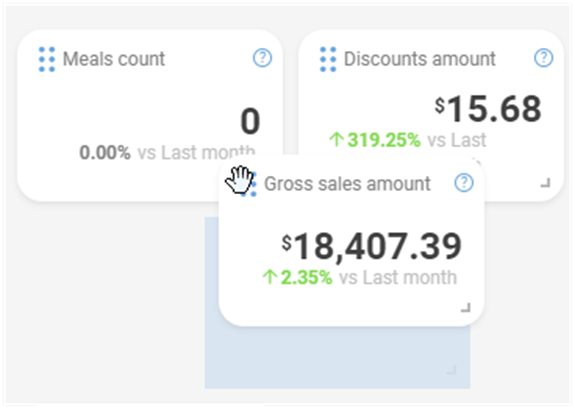Click the 0.00% vs Last month text
The height and width of the screenshot is (409, 575).
(x=167, y=152)
